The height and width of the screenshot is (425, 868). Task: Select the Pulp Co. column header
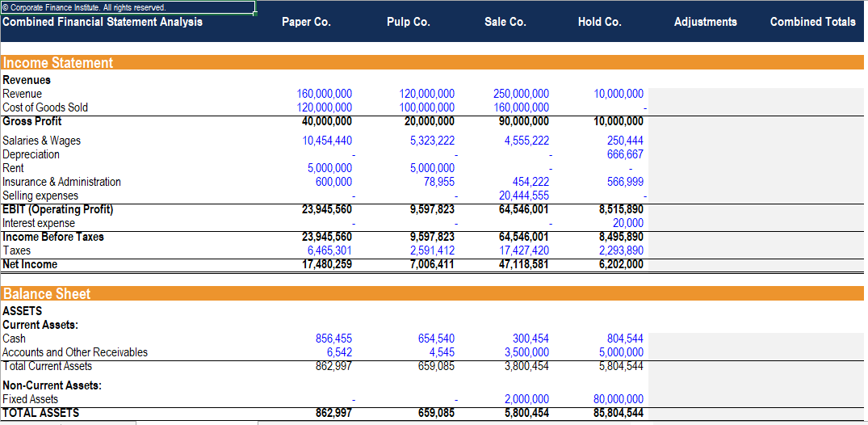[409, 22]
